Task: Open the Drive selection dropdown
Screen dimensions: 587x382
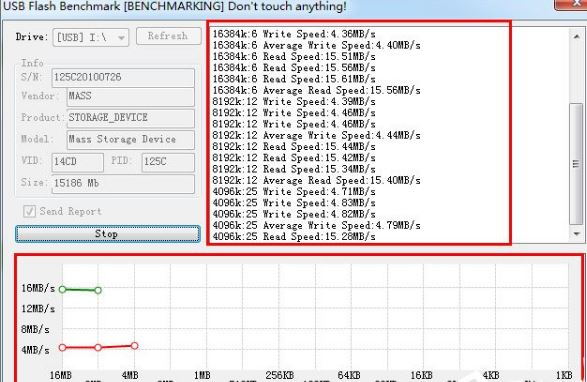Action: pyautogui.click(x=91, y=37)
